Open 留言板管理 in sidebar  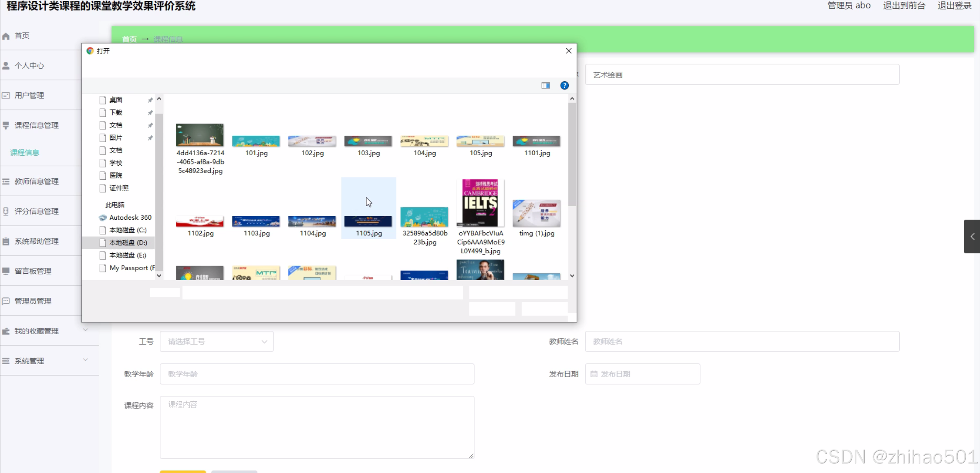[33, 271]
